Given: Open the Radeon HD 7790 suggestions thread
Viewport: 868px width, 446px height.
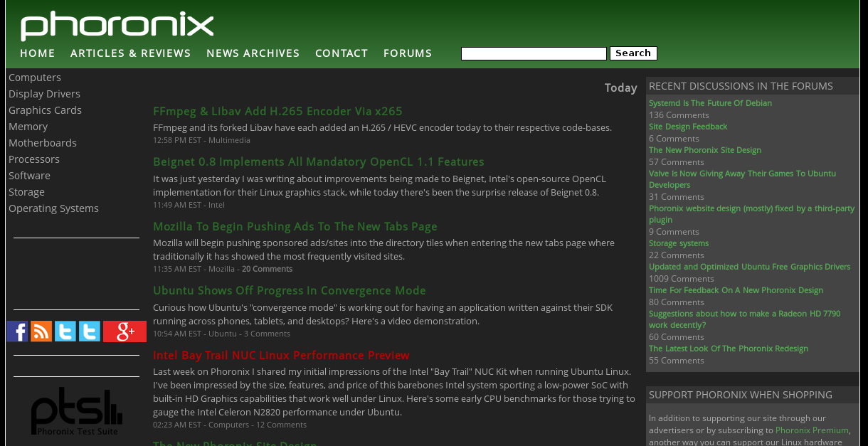Looking at the screenshot, I should click(x=744, y=319).
